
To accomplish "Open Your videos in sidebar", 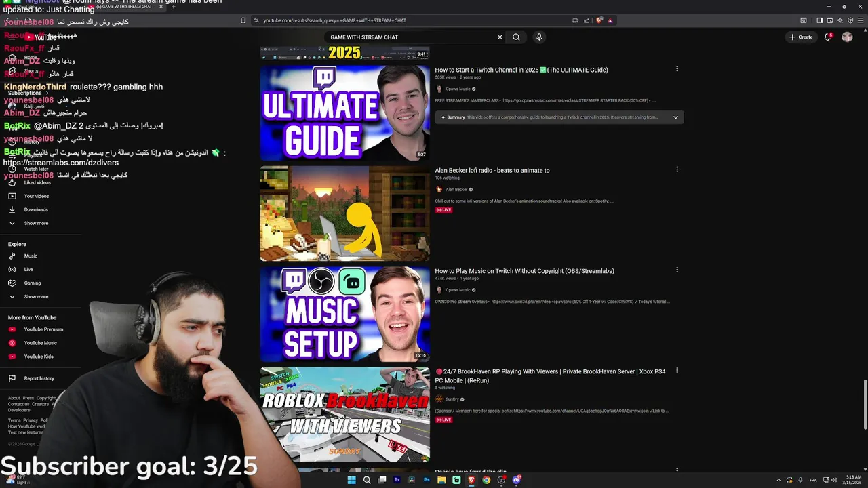I will [x=37, y=196].
